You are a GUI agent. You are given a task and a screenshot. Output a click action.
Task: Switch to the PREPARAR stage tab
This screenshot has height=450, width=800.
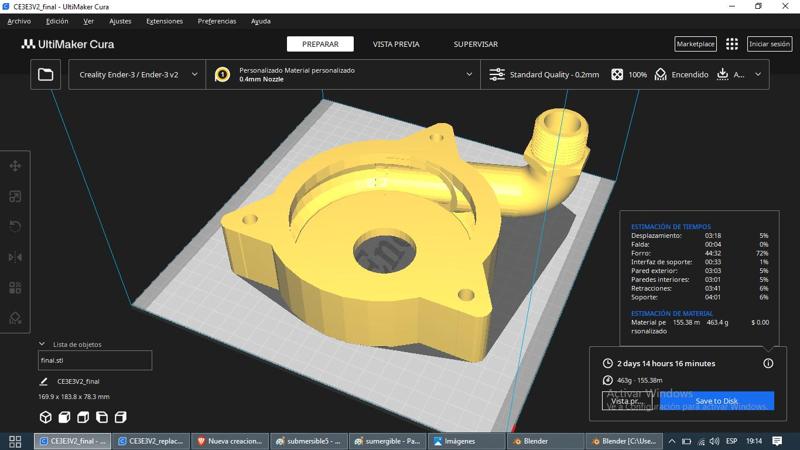click(x=320, y=44)
